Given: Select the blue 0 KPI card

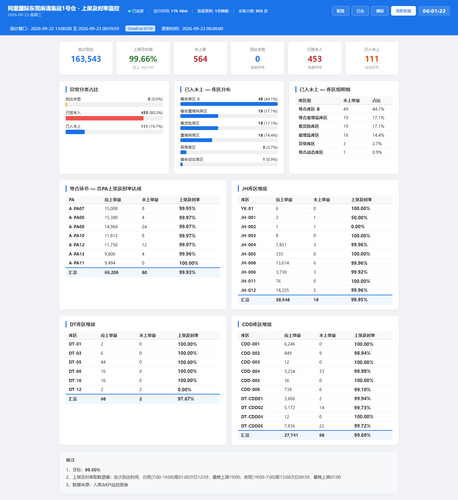Looking at the screenshot, I should 257,58.
